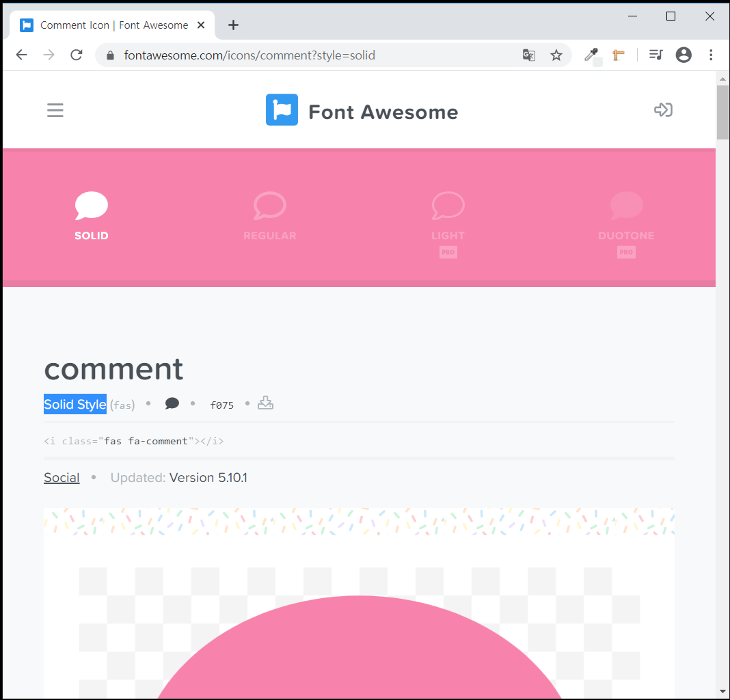Select the Solid style tab

tap(92, 215)
